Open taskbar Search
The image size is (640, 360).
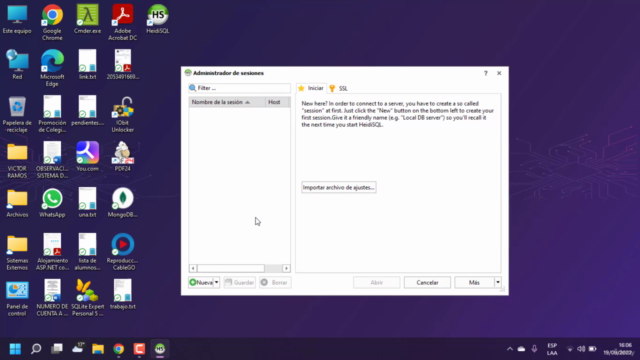[36, 349]
